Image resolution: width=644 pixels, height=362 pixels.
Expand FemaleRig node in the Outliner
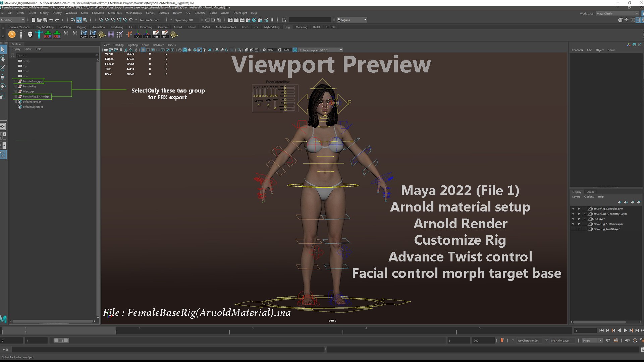pos(16,86)
